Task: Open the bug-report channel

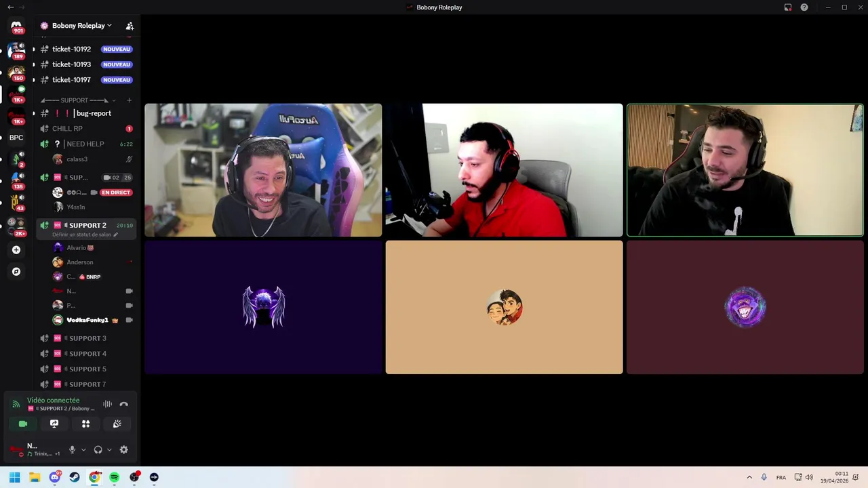Action: [x=86, y=113]
